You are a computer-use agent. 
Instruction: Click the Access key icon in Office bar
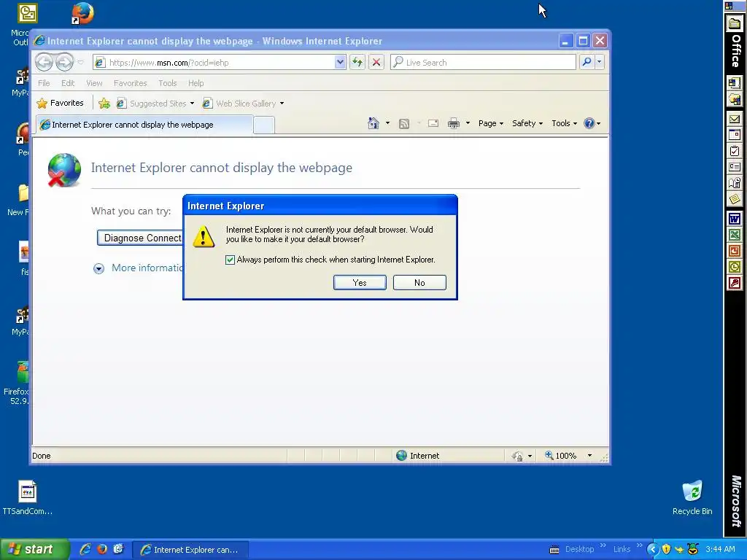735,284
